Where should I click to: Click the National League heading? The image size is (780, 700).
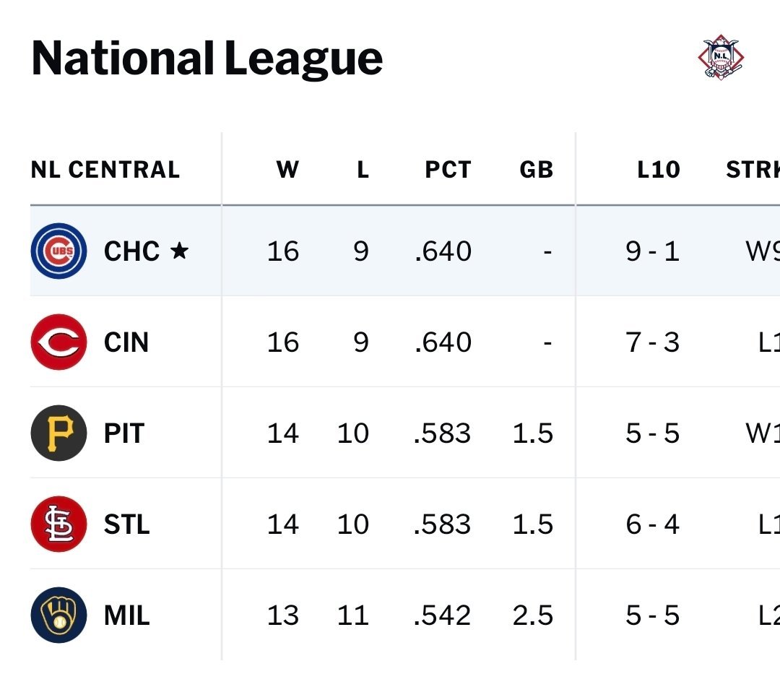pos(207,59)
